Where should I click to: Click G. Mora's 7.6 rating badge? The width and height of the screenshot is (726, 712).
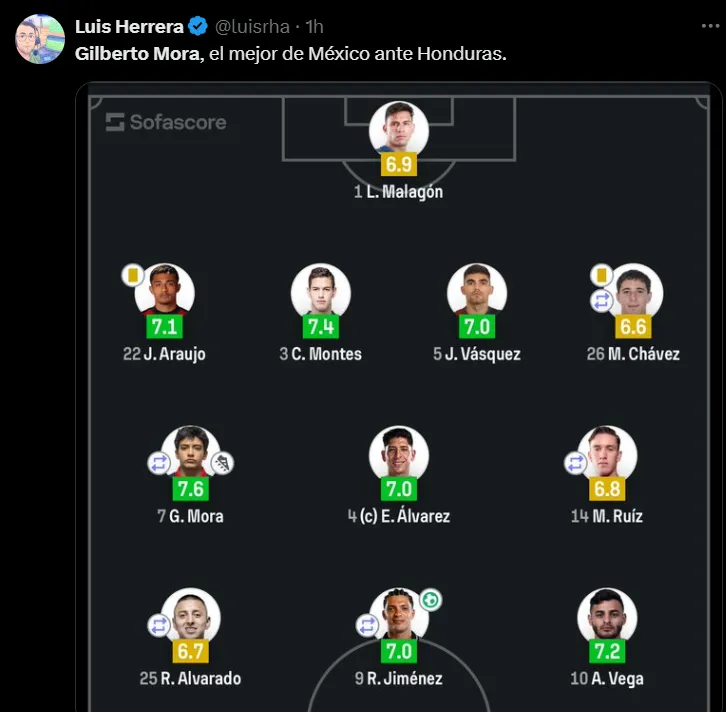pos(190,489)
